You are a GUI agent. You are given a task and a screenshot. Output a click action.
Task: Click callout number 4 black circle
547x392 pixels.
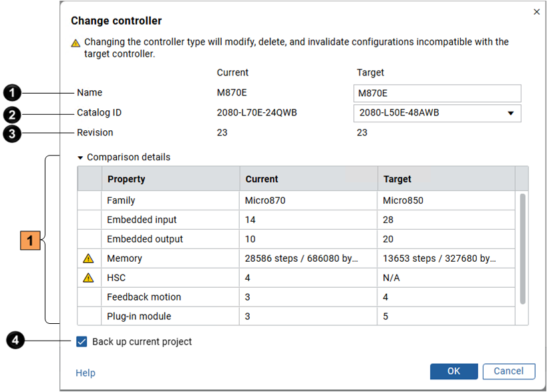pyautogui.click(x=15, y=341)
